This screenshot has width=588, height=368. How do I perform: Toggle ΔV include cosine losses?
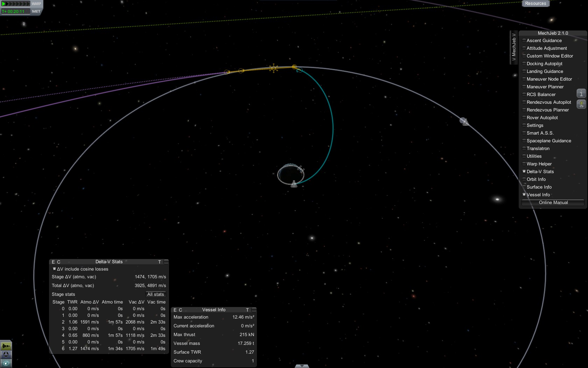(x=80, y=269)
